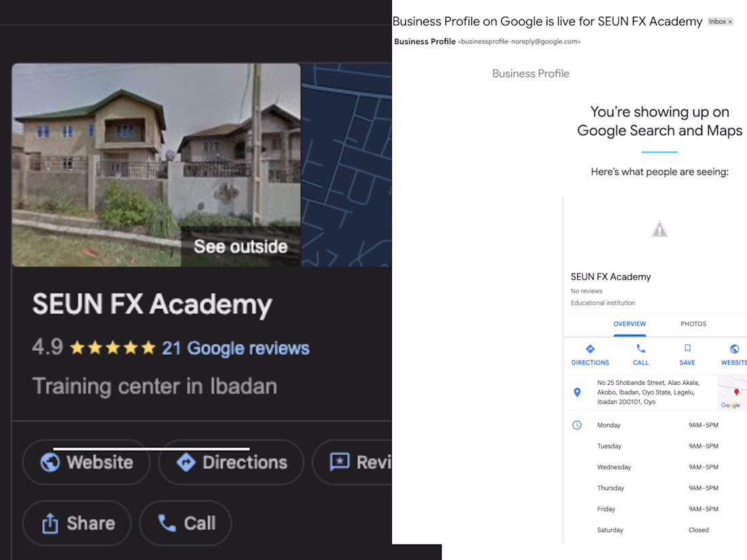Click SAVE bookmark icon in the email preview
The image size is (747, 560).
click(687, 348)
